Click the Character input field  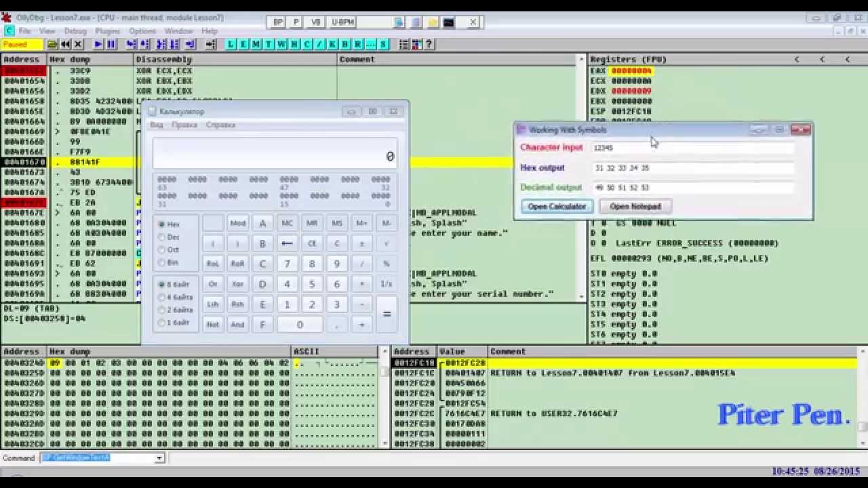692,147
